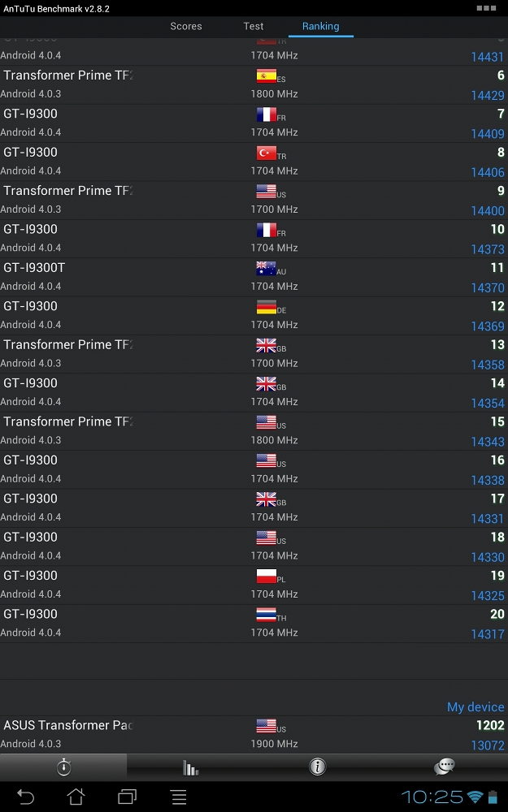This screenshot has width=508, height=812.
Task: Open the overflow menu at top right
Action: [486, 8]
